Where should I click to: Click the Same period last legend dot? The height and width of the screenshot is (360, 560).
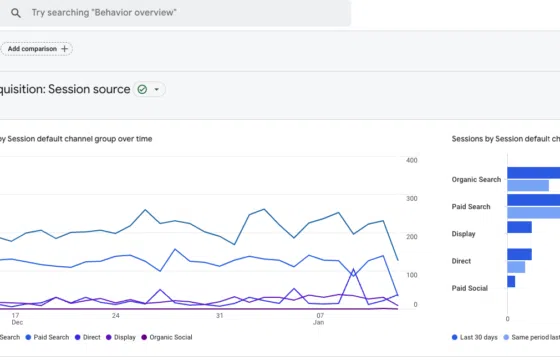pos(506,338)
